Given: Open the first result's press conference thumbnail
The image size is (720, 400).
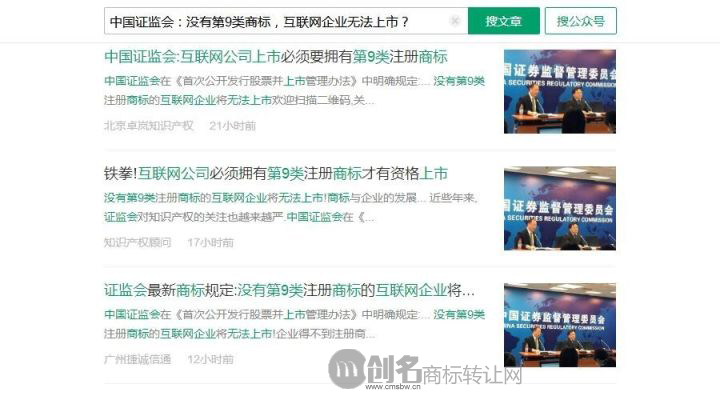Looking at the screenshot, I should 560,91.
